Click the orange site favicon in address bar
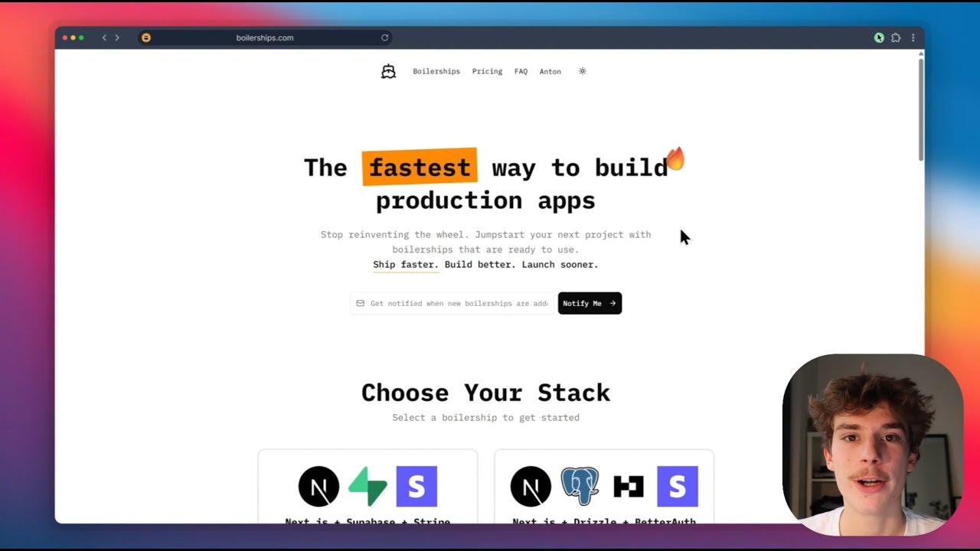Viewport: 980px width, 551px height. point(146,37)
